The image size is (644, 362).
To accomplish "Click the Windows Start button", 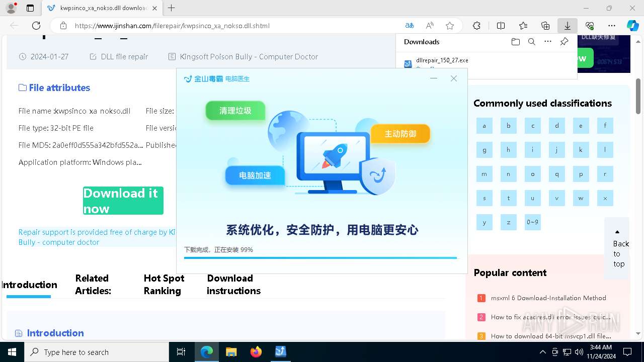I will click(12, 352).
